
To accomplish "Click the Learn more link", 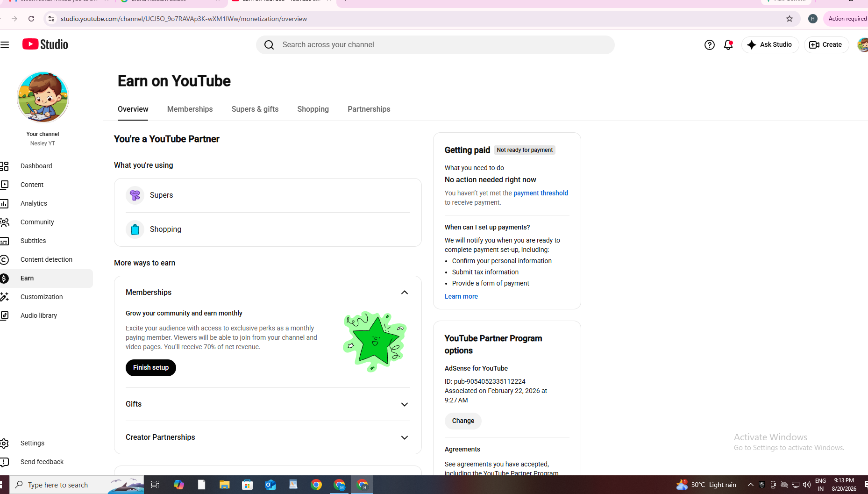I will point(461,296).
